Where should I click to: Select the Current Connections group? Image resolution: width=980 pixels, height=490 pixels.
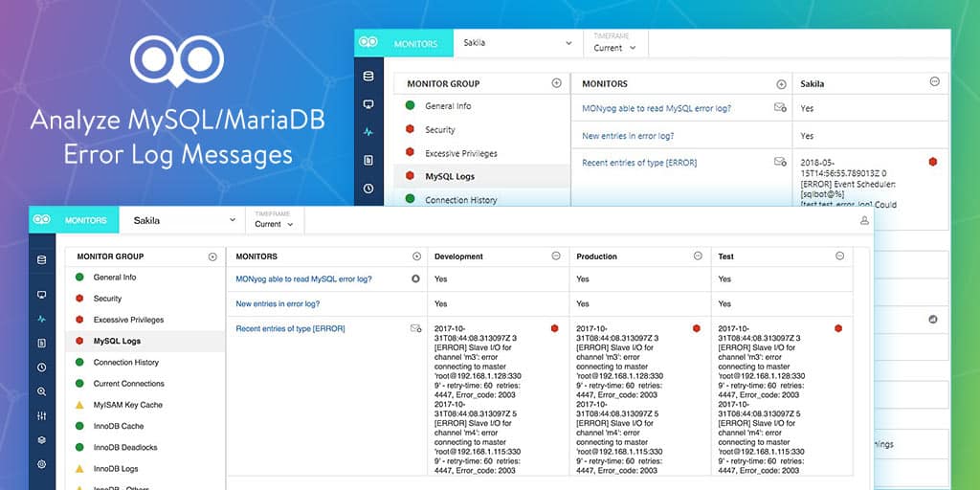145,384
